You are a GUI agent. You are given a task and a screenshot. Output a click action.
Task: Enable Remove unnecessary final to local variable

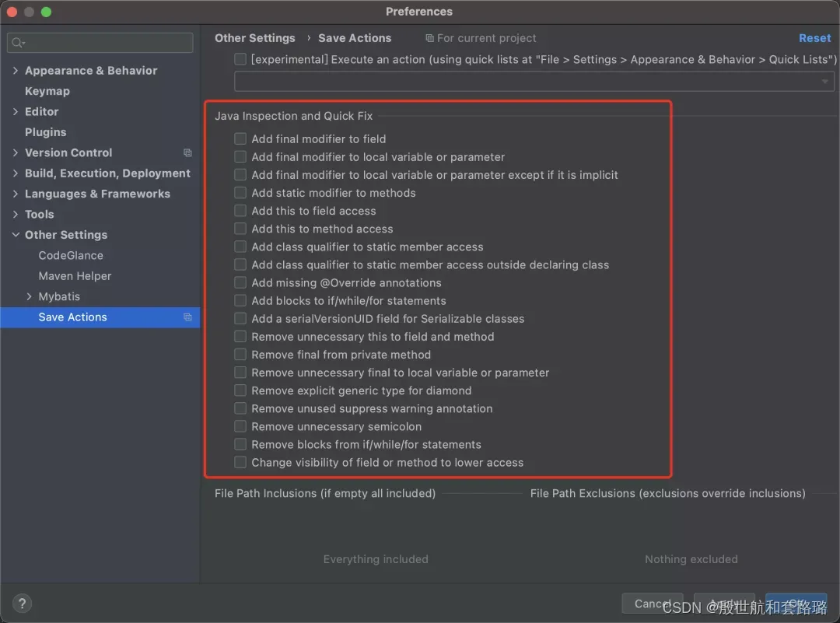pyautogui.click(x=240, y=373)
